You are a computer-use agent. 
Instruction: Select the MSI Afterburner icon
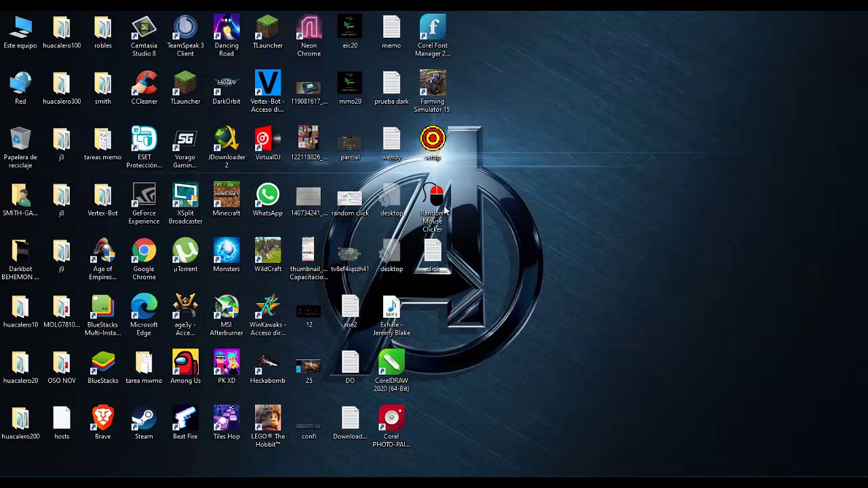tap(226, 314)
